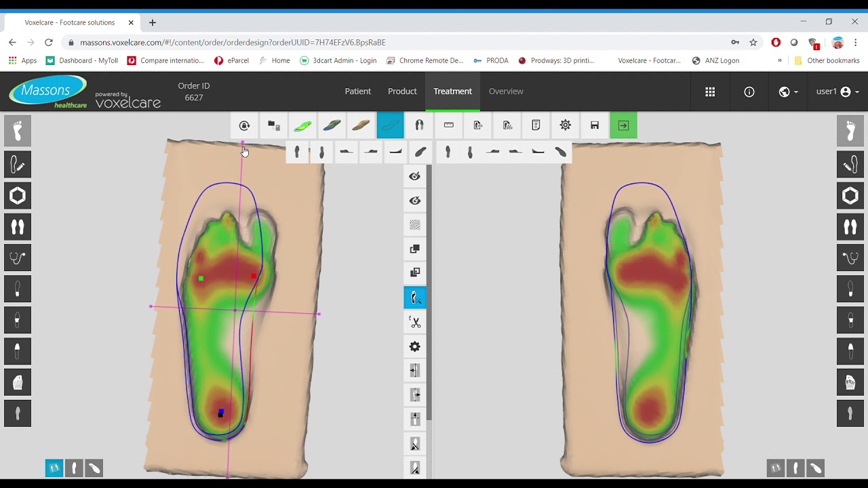Open the gear icon in center tool column
The height and width of the screenshot is (488, 868).
pos(415,346)
